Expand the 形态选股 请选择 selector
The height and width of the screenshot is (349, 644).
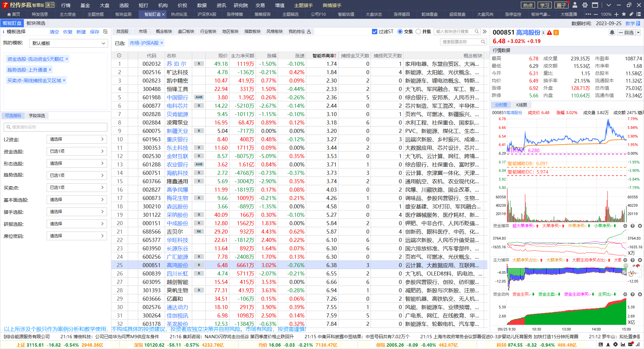76,163
